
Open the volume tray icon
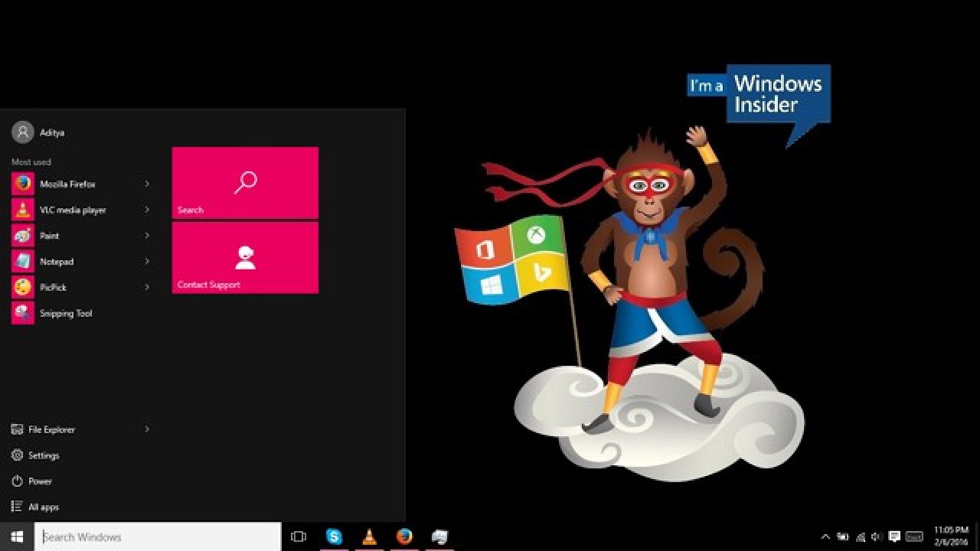tap(877, 536)
